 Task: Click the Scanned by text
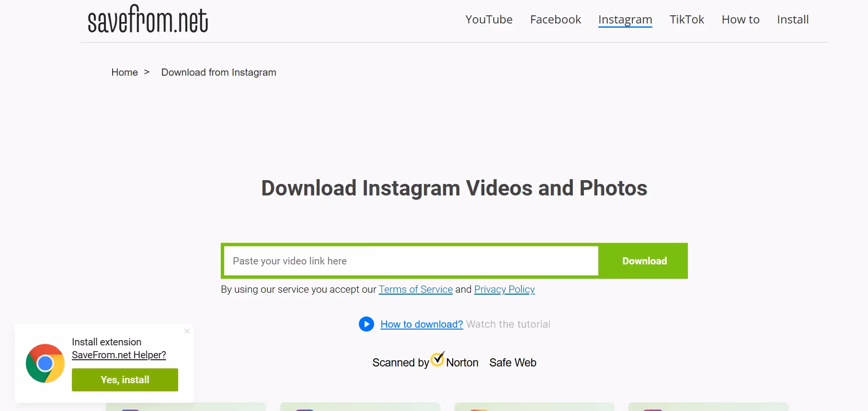(x=400, y=363)
